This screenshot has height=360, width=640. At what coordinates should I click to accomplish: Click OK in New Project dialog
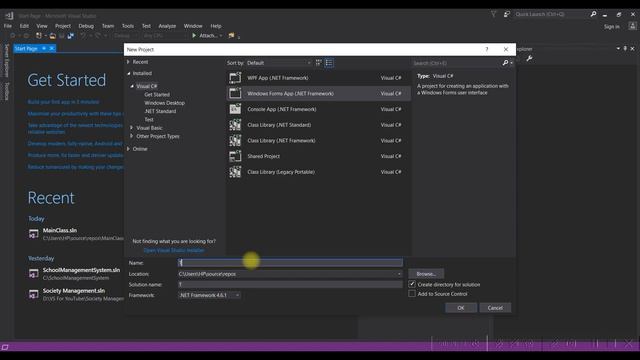(x=461, y=308)
